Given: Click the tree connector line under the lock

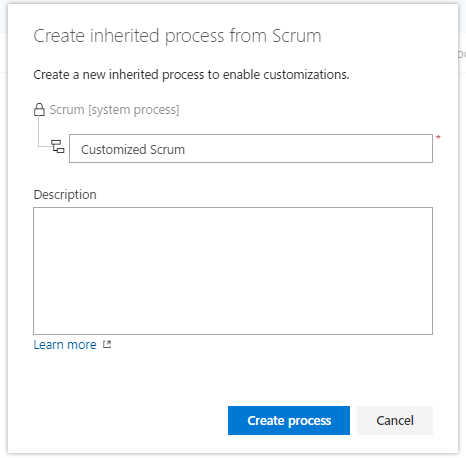Looking at the screenshot, I should coord(39,132).
